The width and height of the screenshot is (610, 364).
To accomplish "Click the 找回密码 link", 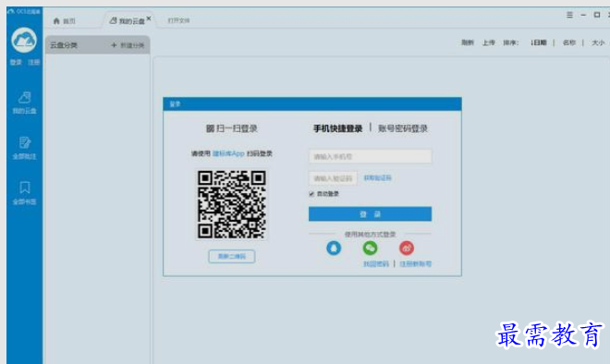I will tap(376, 264).
